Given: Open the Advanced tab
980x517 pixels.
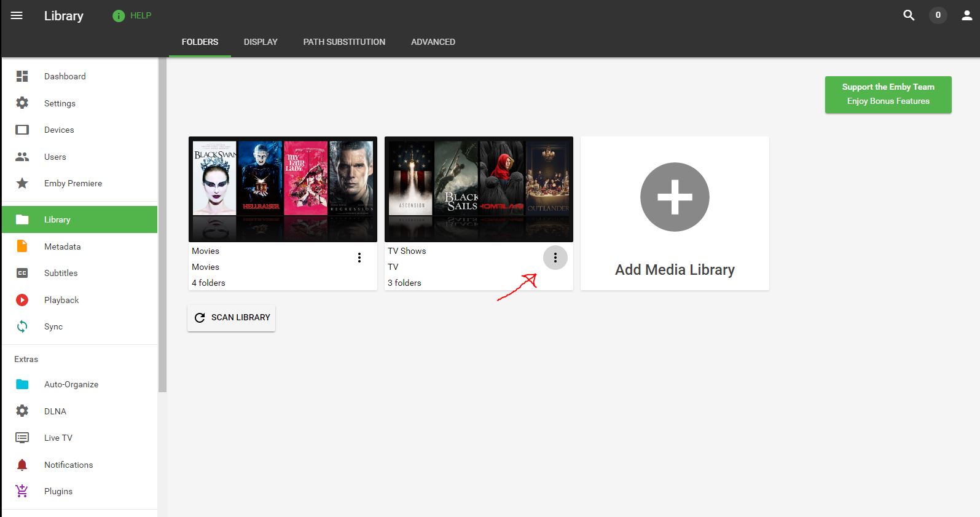Looking at the screenshot, I should [433, 42].
